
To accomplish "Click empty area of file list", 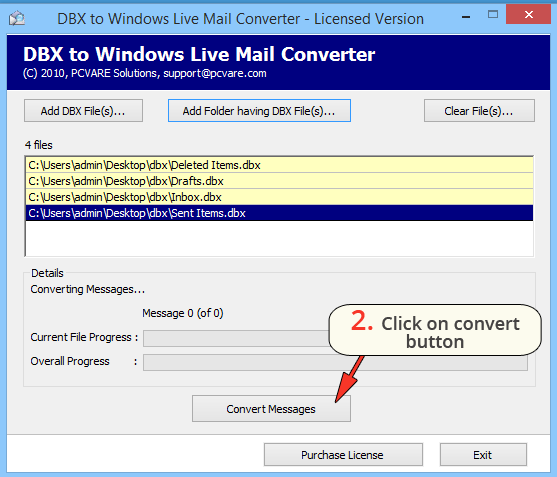I will tap(279, 238).
